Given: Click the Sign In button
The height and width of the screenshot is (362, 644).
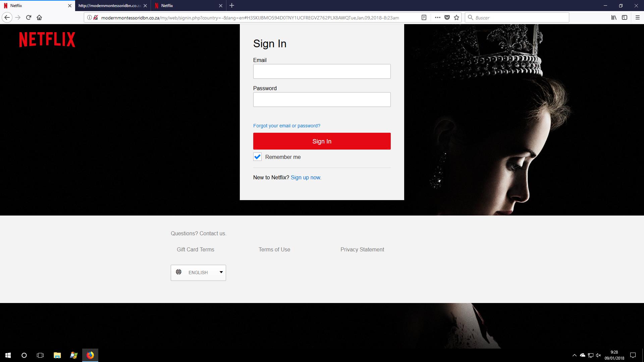Looking at the screenshot, I should click(x=322, y=141).
